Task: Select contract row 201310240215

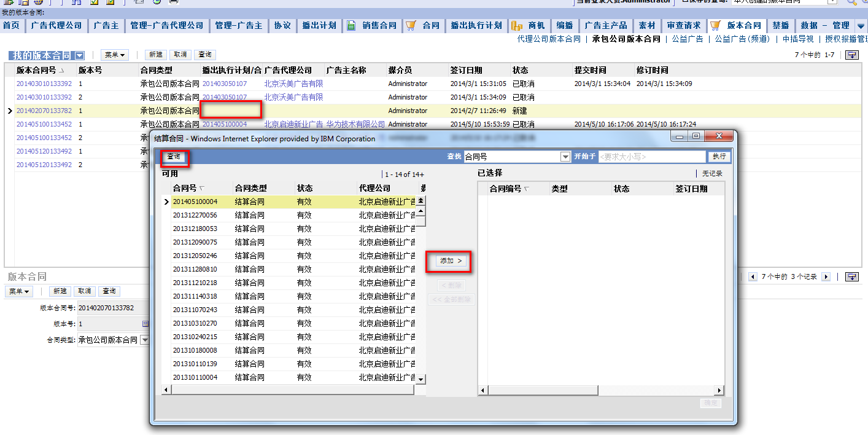Action: (x=293, y=337)
